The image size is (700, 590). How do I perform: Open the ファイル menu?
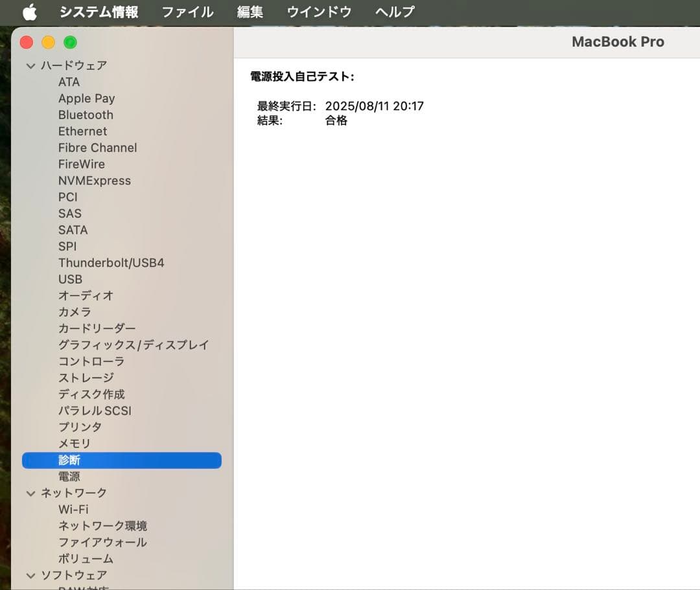[x=187, y=11]
